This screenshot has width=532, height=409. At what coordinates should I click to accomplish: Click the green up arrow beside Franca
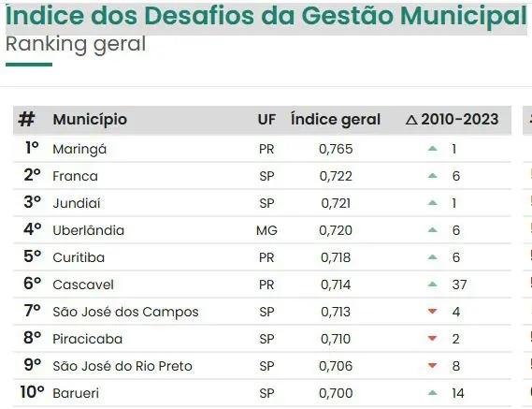[433, 176]
